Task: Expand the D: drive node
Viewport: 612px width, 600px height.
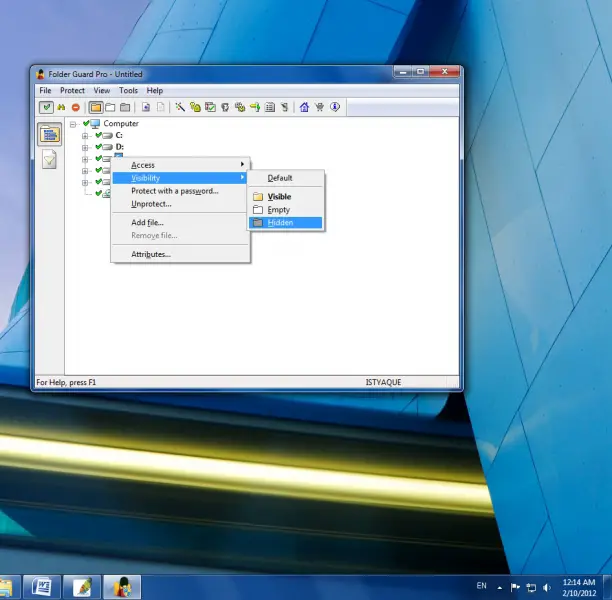Action: point(85,148)
